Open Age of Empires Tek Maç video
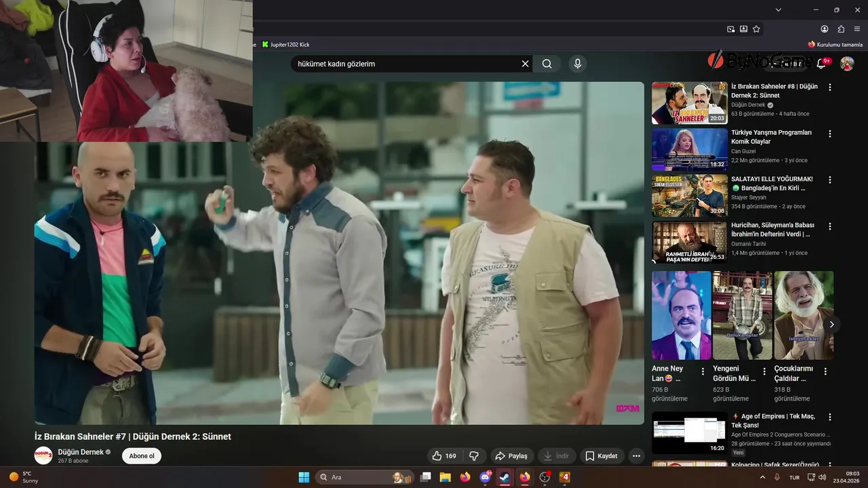The height and width of the screenshot is (488, 868). click(690, 432)
